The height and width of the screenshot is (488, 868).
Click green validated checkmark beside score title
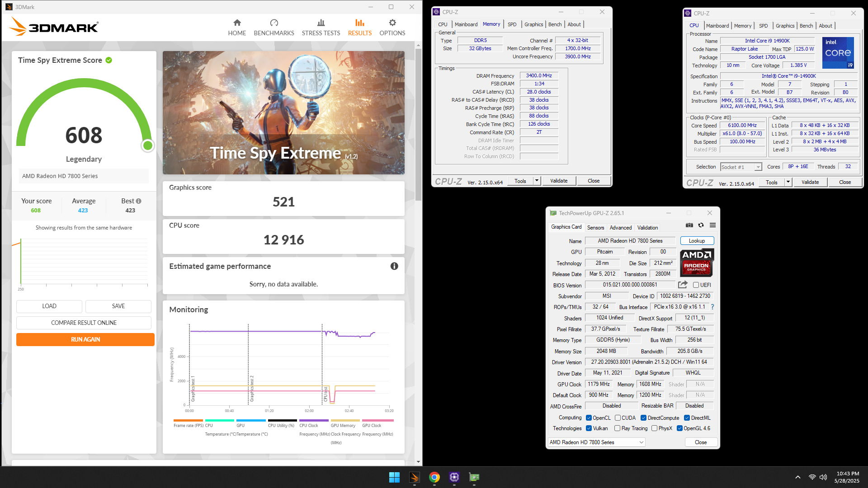pos(109,60)
